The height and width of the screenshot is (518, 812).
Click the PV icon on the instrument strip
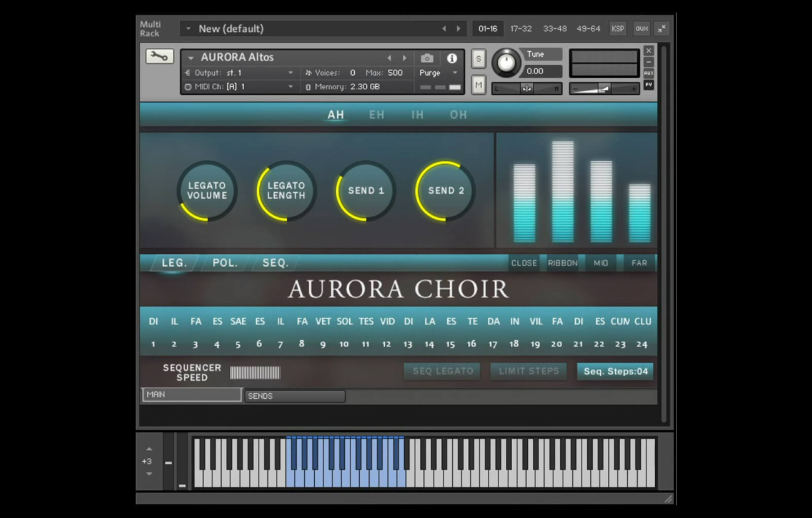click(648, 84)
